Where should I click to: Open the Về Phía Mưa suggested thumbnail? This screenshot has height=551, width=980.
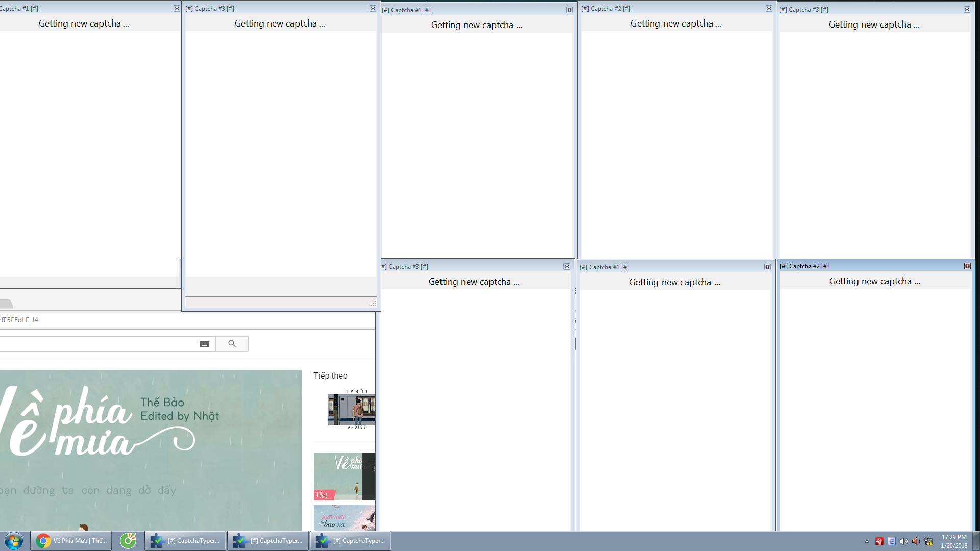coord(345,476)
